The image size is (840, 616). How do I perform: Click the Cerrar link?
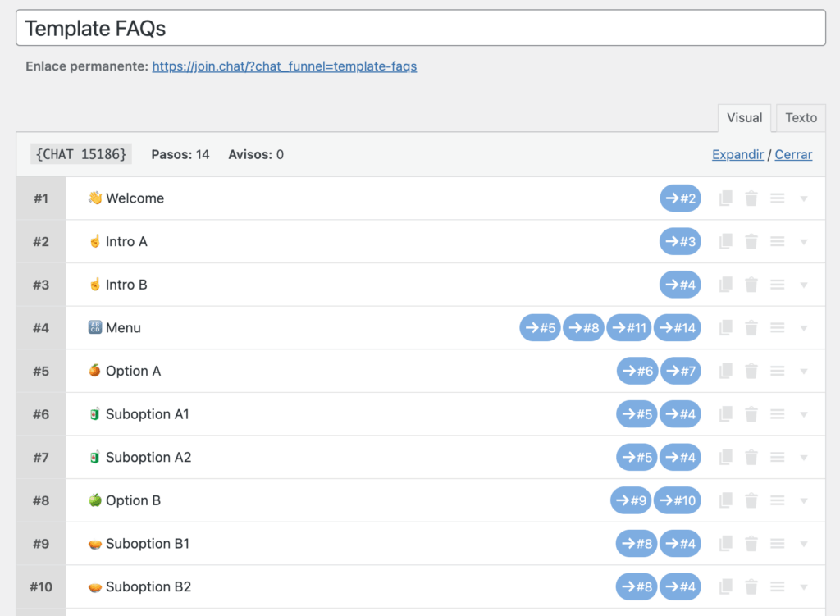tap(793, 154)
